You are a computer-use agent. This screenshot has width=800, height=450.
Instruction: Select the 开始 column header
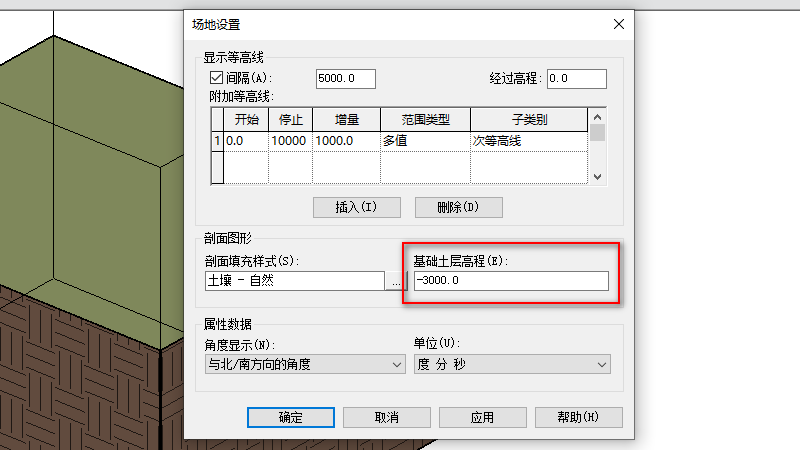[x=246, y=120]
